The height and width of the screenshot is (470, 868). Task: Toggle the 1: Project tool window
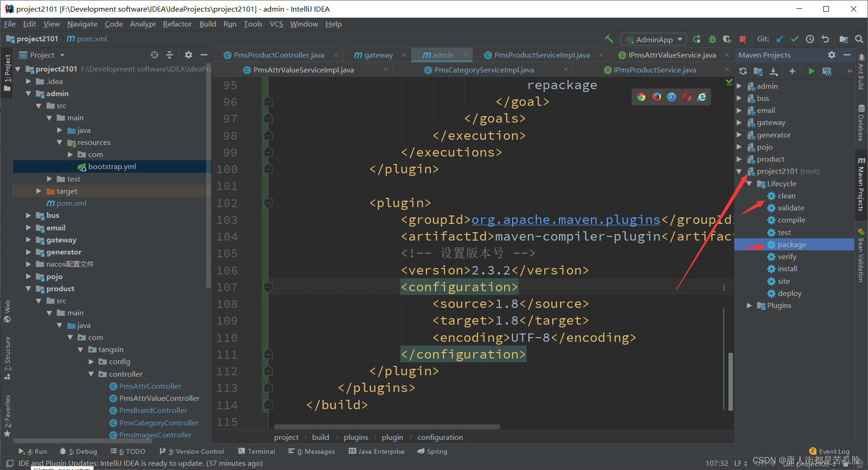point(7,72)
